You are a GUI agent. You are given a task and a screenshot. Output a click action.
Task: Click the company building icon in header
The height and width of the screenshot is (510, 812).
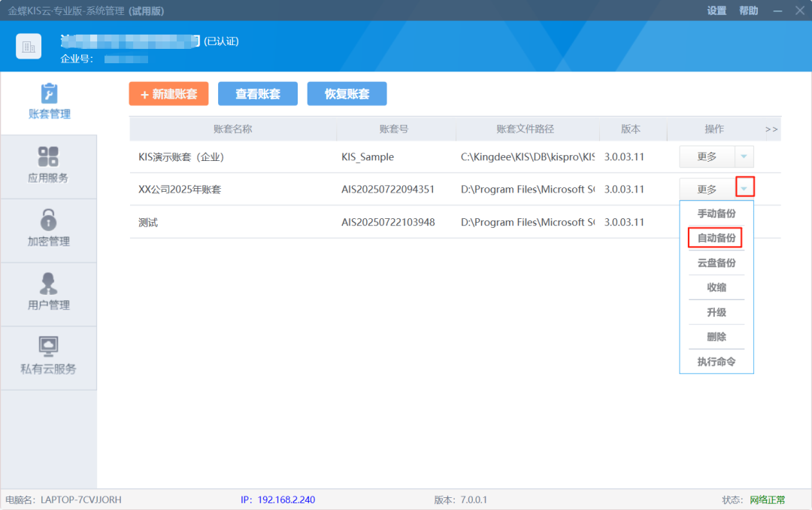[29, 47]
